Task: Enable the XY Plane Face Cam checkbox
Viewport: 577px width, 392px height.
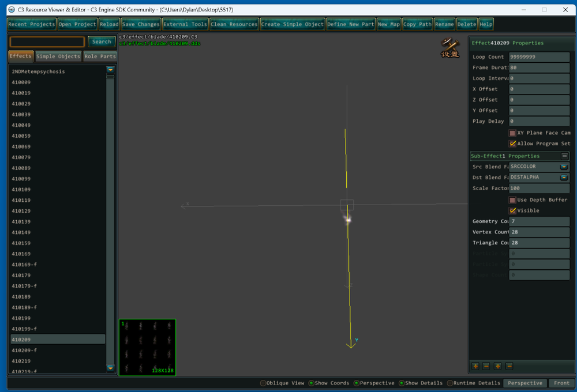Action: pyautogui.click(x=512, y=133)
